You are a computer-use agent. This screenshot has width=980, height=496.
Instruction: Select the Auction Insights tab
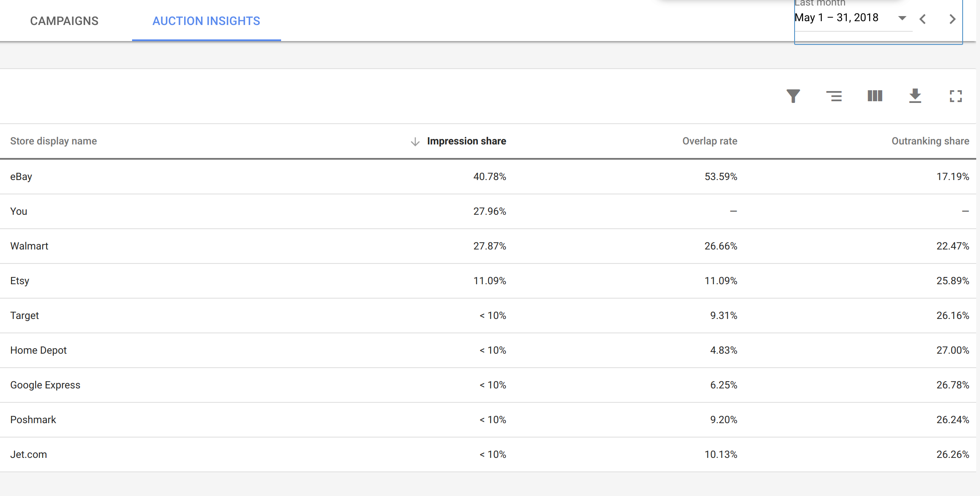pos(206,21)
